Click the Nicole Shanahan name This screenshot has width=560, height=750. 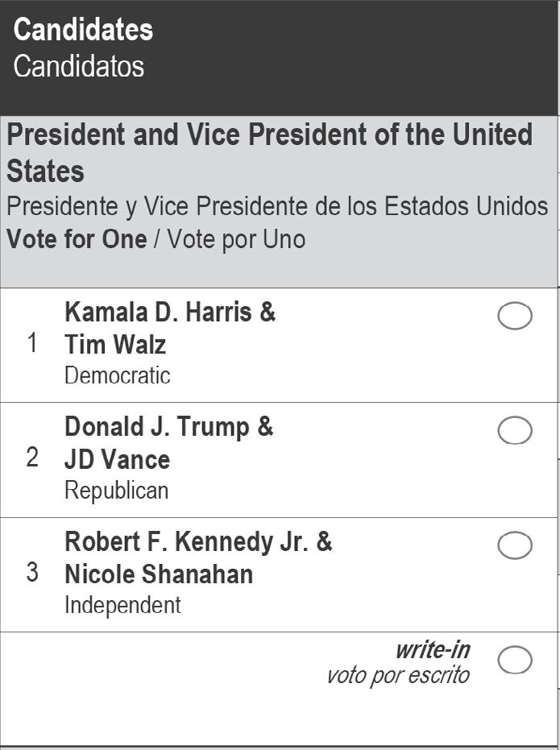click(159, 574)
